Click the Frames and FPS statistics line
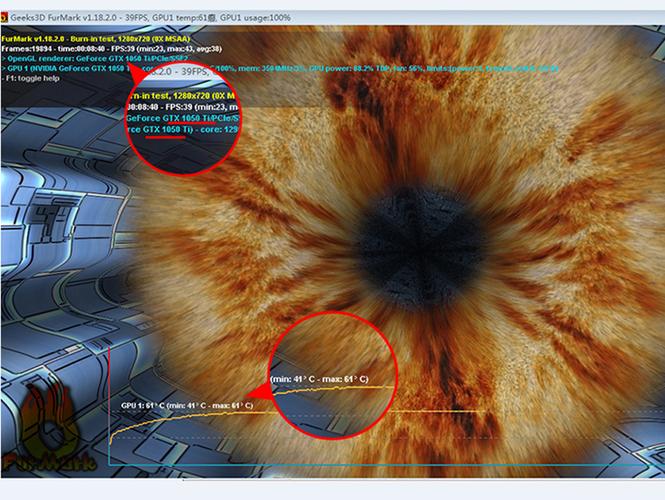The image size is (665, 500). click(x=110, y=46)
